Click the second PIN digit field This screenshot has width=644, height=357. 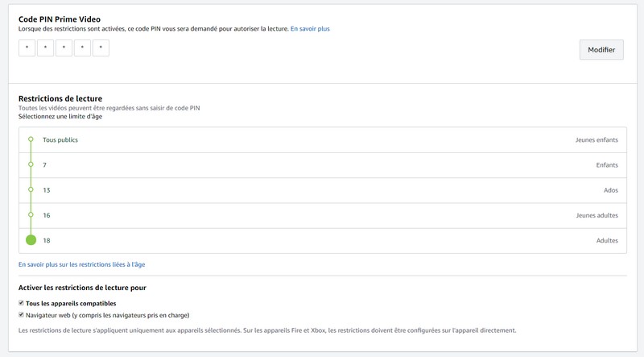pyautogui.click(x=45, y=48)
